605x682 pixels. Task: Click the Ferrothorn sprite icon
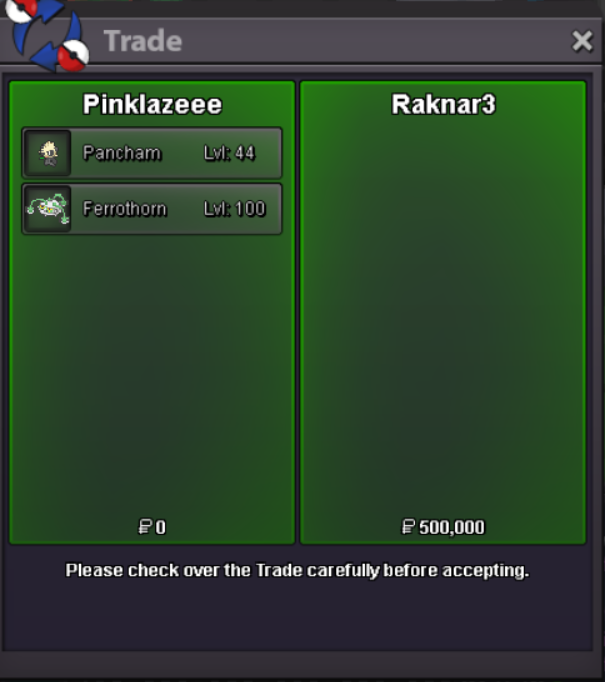pyautogui.click(x=48, y=209)
